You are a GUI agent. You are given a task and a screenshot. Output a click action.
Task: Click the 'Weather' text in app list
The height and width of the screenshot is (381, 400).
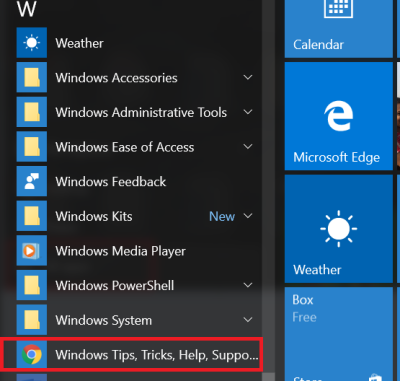click(x=79, y=43)
